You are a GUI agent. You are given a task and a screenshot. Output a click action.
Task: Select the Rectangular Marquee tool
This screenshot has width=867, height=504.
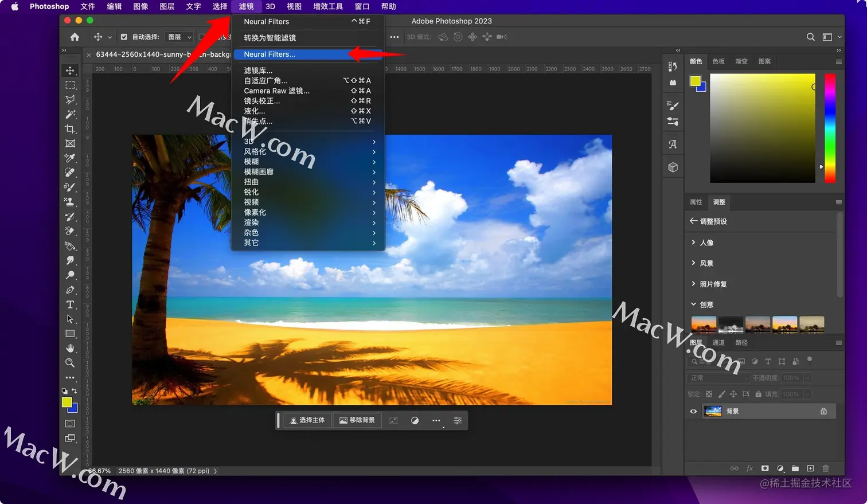(70, 85)
